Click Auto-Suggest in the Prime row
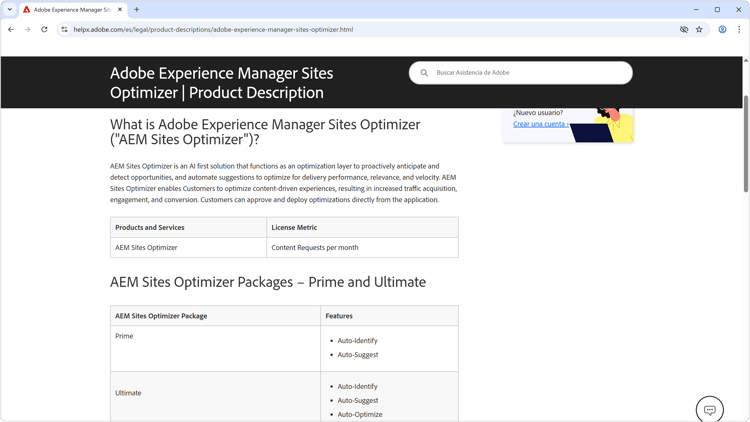750x422 pixels. [x=358, y=355]
